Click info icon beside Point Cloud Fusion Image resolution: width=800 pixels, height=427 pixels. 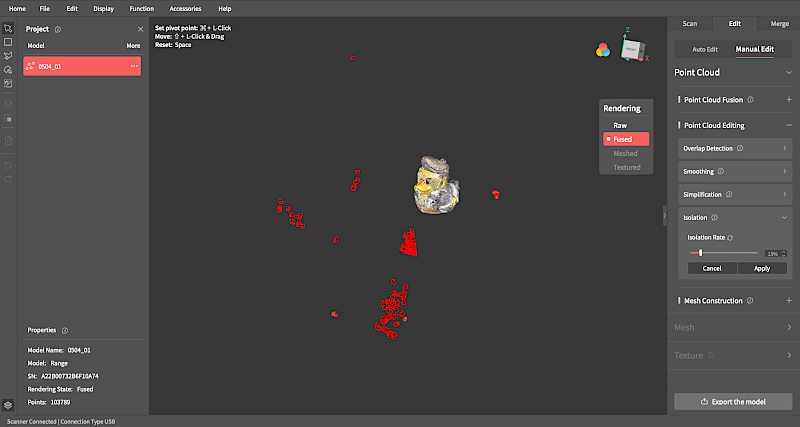(x=751, y=100)
